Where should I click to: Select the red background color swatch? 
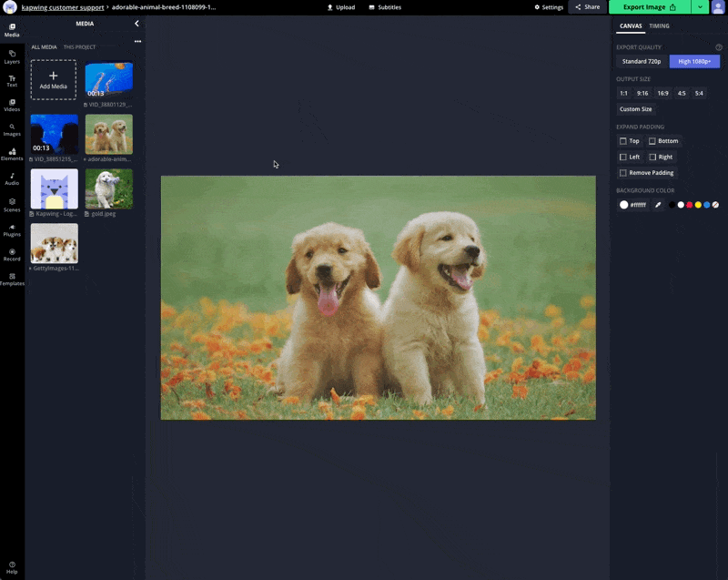pos(689,205)
